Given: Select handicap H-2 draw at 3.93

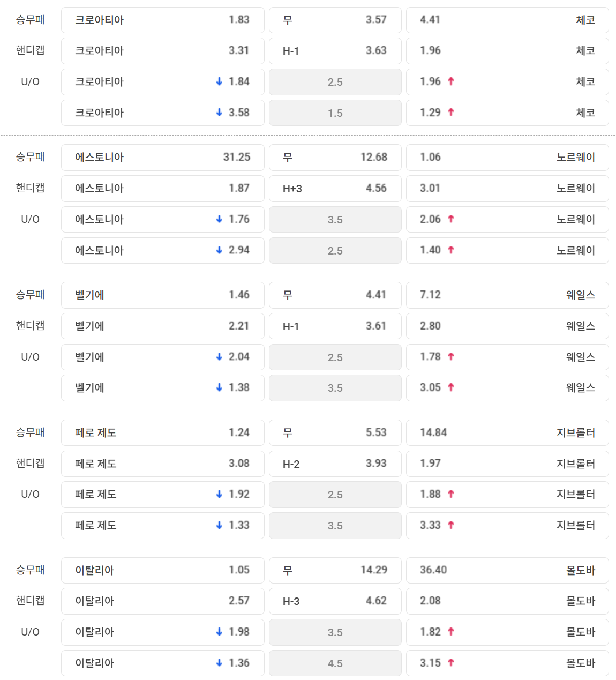Looking at the screenshot, I should click(335, 464).
